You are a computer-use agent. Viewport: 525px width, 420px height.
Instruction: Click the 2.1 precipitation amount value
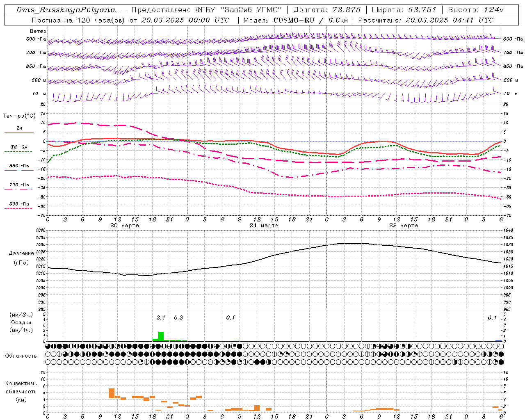(x=161, y=317)
